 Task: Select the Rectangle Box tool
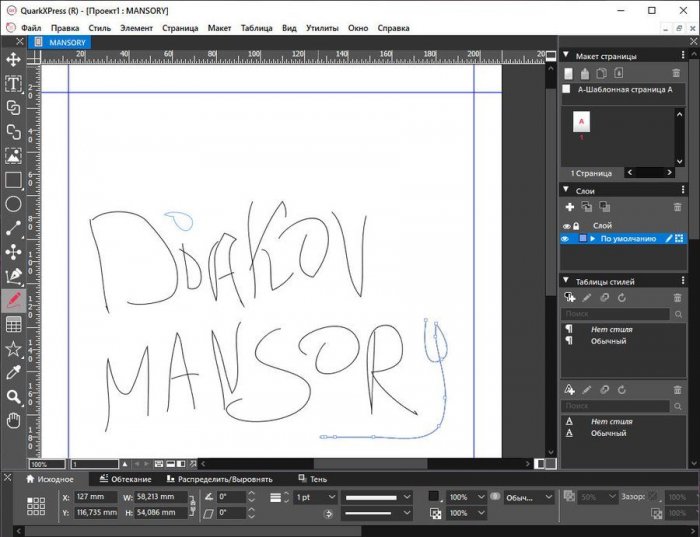[14, 180]
